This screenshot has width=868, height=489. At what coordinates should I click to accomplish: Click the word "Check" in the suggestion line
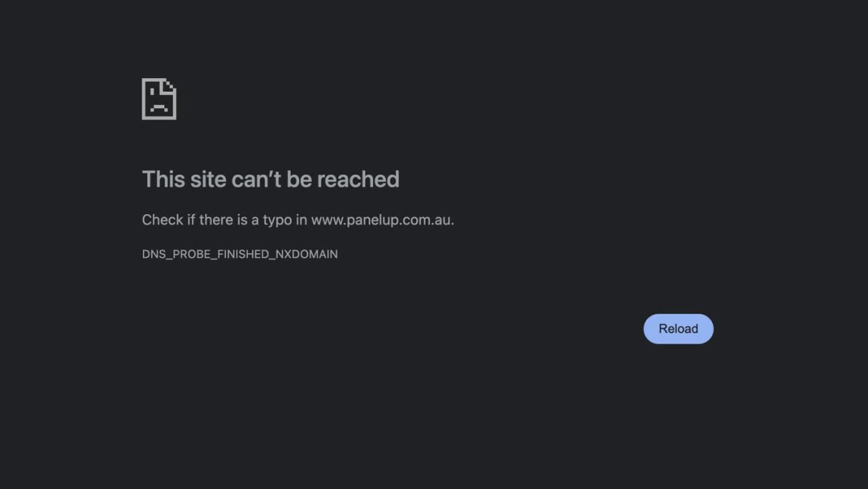pos(162,220)
